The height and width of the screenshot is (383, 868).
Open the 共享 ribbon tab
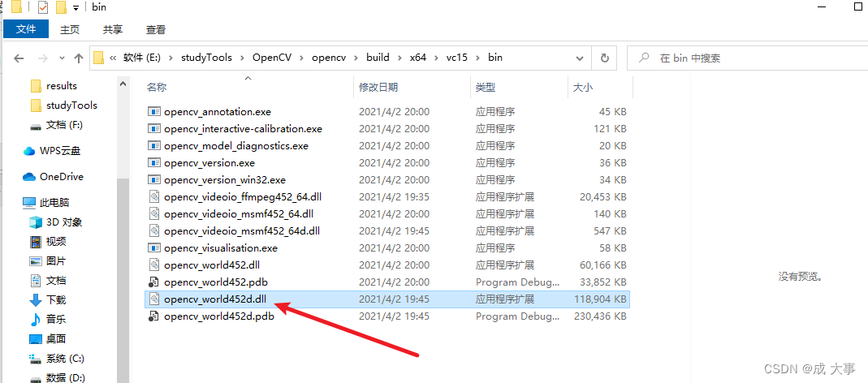pos(113,29)
